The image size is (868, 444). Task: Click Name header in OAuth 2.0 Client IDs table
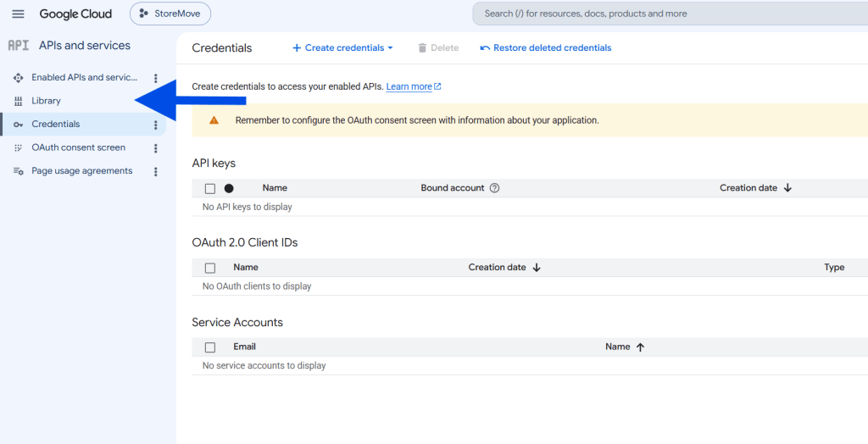246,267
